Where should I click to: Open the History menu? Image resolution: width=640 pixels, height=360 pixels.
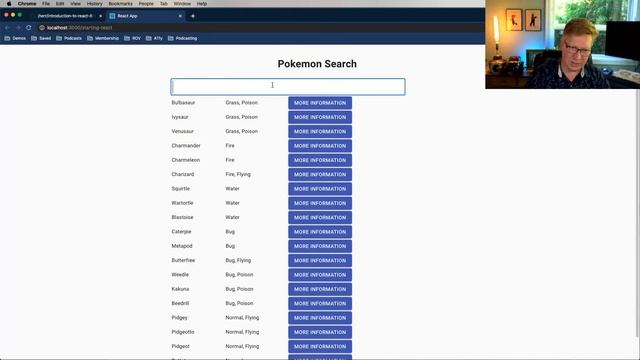[94, 4]
